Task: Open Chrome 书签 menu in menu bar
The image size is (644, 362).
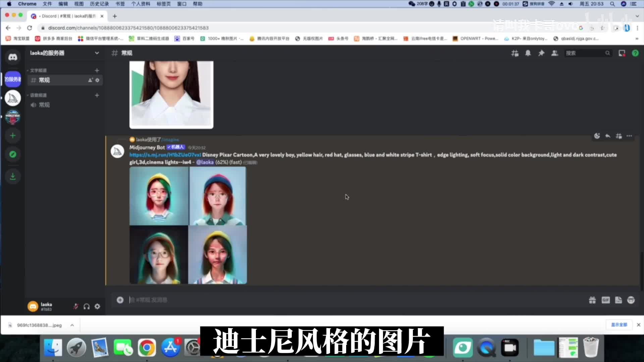Action: click(x=120, y=4)
